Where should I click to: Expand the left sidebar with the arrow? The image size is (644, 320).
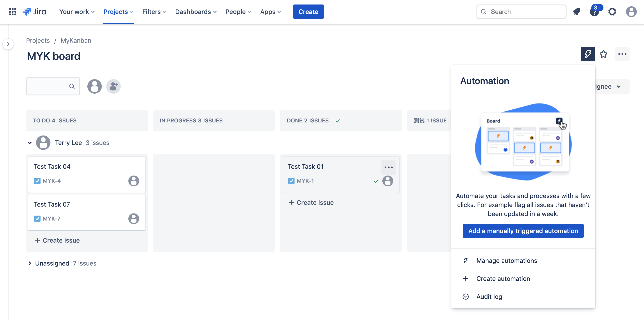tap(8, 44)
